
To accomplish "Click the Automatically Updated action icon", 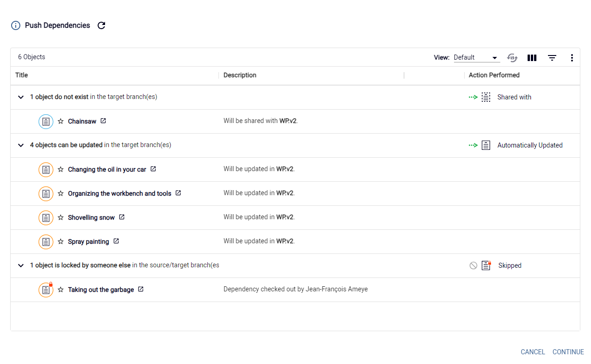I will [486, 145].
